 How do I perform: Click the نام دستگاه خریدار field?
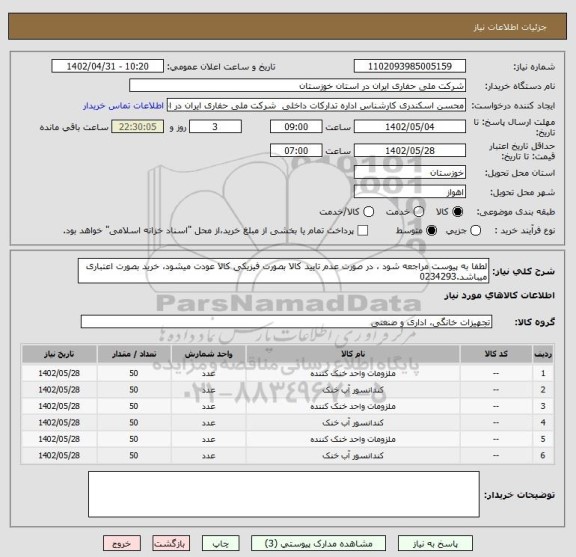tap(298, 86)
